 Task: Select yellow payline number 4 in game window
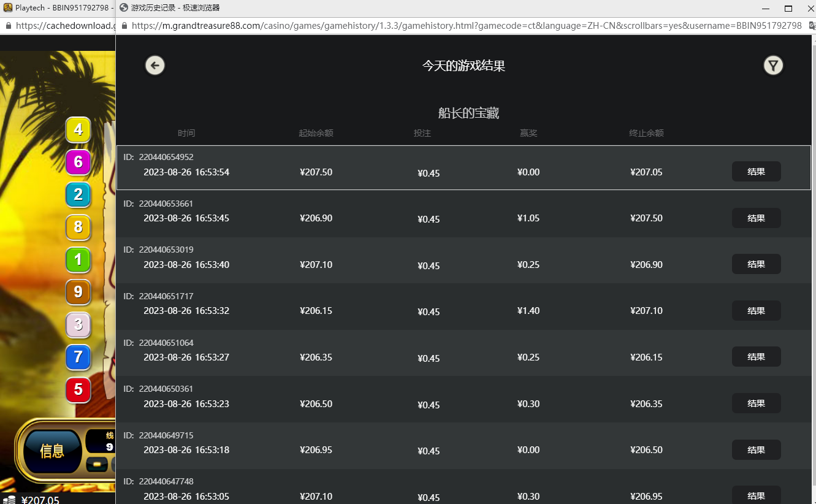(x=78, y=130)
